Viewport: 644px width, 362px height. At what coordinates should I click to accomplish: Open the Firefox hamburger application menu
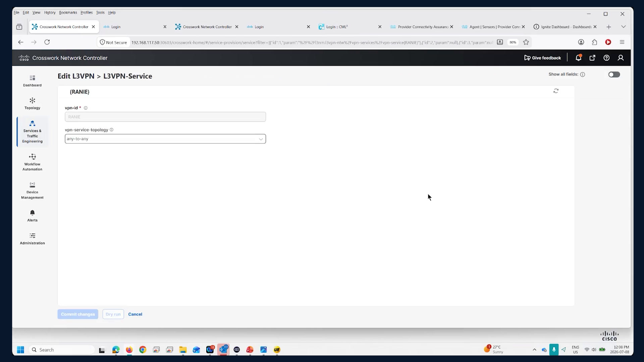(622, 42)
